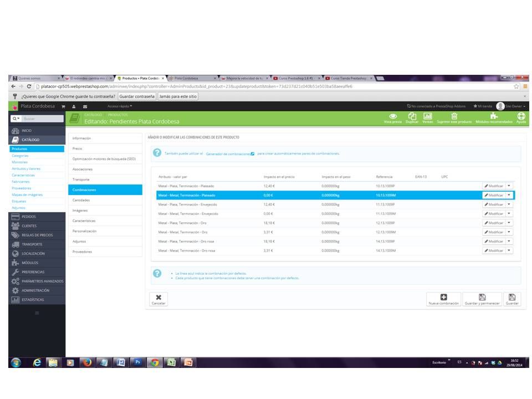Expand dropdown for Metal - Metal, Oro row
This screenshot has height=399, width=532.
(x=509, y=232)
